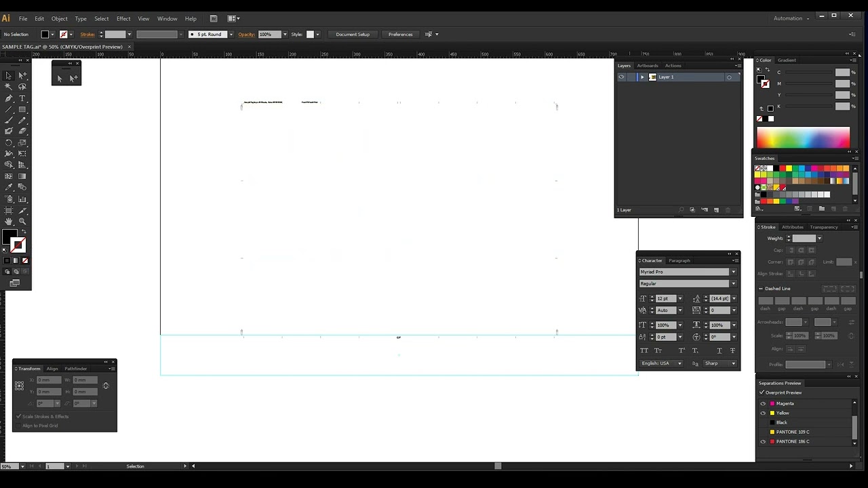Select the Artboard tool

[9, 210]
